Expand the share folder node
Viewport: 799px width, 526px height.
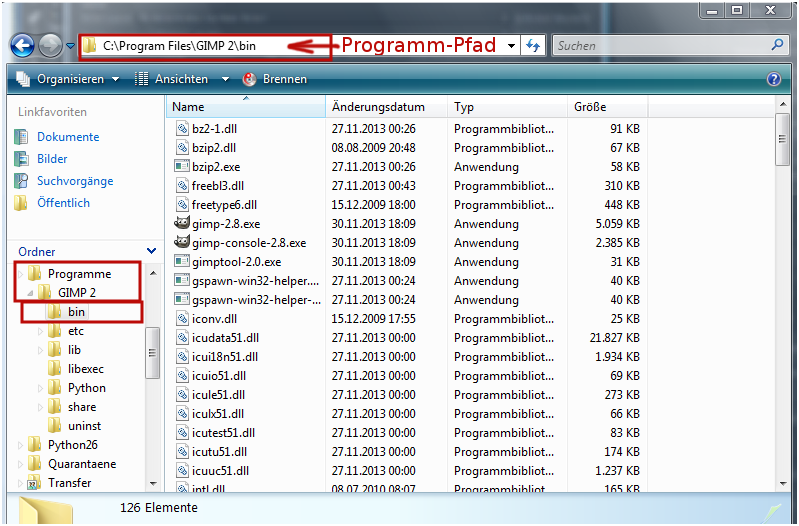pyautogui.click(x=40, y=407)
